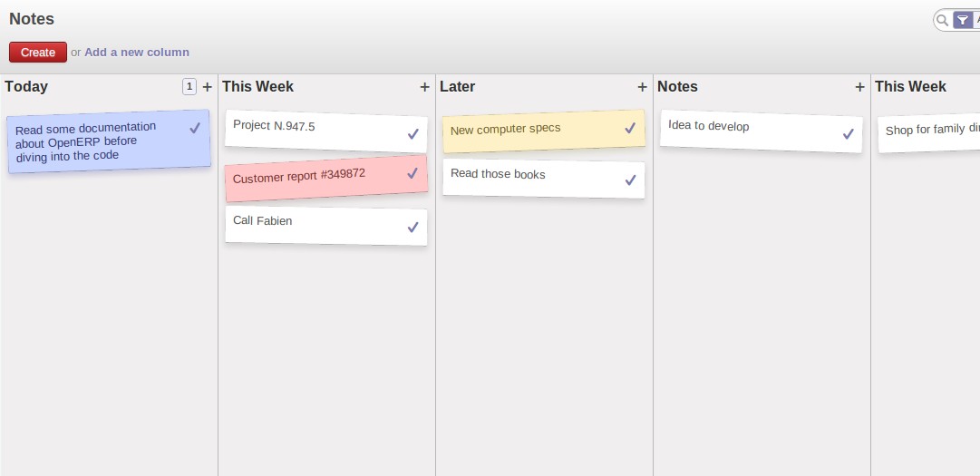
Task: Click the search magnifier icon
Action: point(943,21)
